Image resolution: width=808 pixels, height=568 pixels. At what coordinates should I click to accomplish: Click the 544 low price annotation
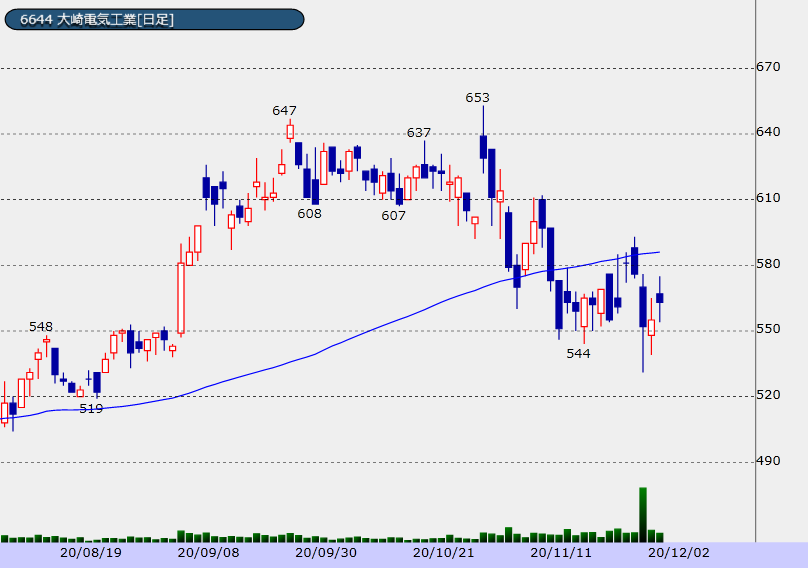point(578,354)
